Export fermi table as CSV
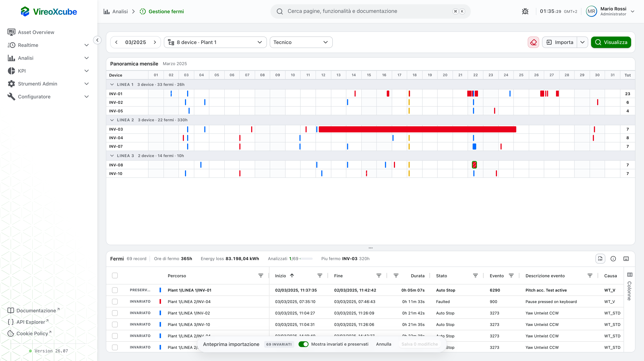644x361 pixels. pyautogui.click(x=600, y=259)
